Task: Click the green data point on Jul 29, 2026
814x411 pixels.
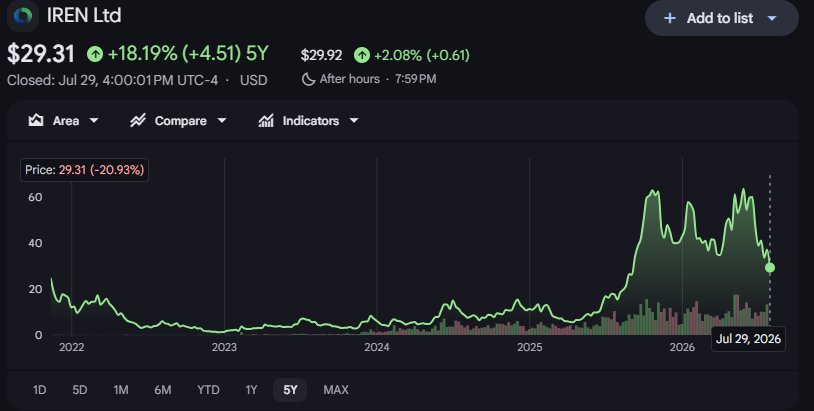Action: (770, 267)
